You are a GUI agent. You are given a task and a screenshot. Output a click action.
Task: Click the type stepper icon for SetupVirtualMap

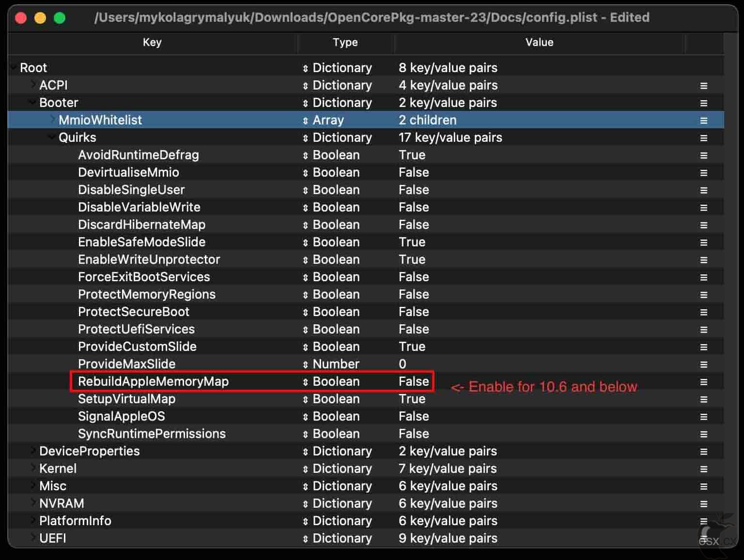305,399
